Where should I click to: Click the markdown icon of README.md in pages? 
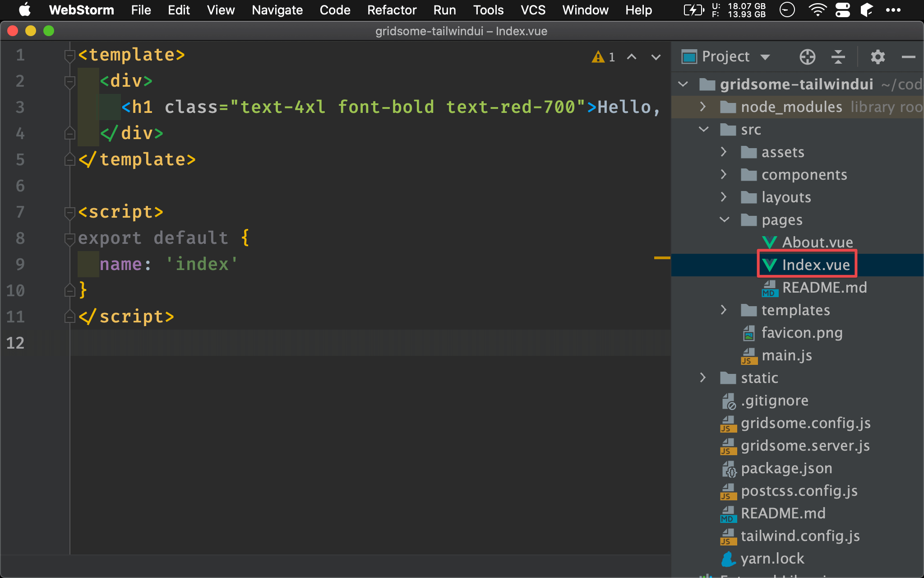point(770,288)
